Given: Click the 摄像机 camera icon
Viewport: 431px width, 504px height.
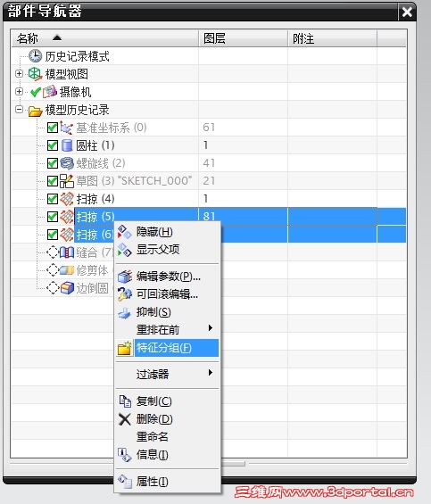Looking at the screenshot, I should (50, 92).
